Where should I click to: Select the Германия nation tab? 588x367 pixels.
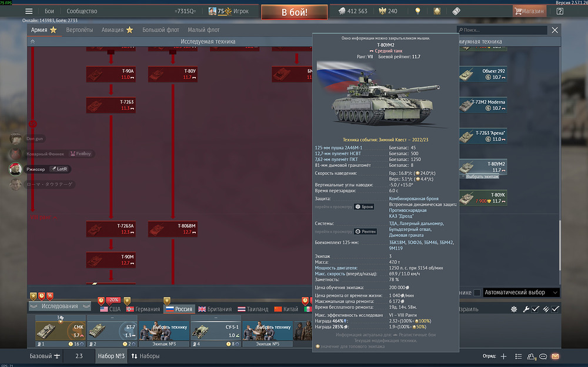143,309
